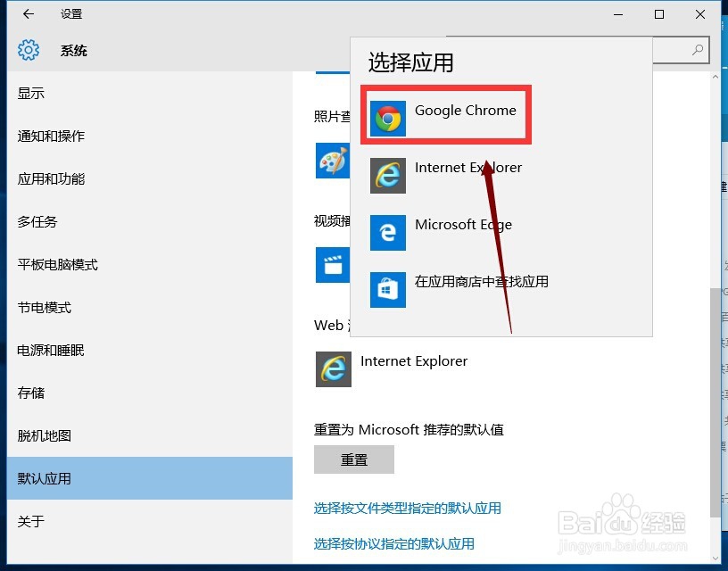The height and width of the screenshot is (571, 728).
Task: Click the video player clapperboard icon
Action: (x=333, y=265)
